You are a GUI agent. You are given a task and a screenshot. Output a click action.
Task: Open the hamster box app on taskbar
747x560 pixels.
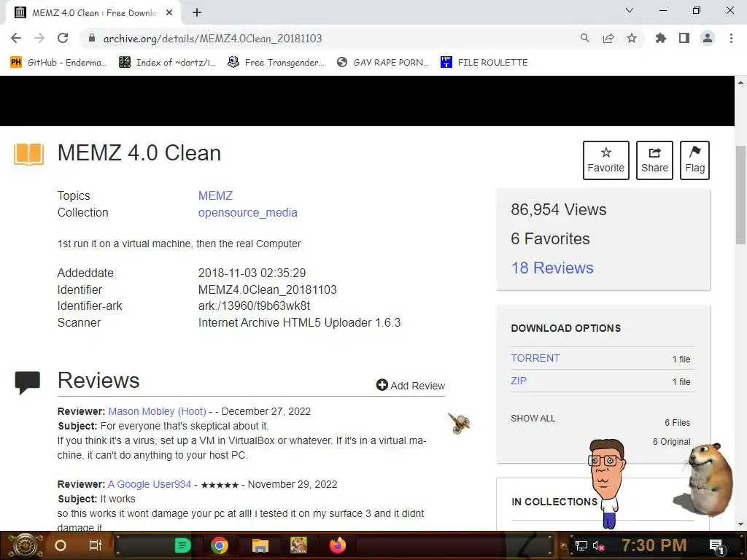[298, 545]
